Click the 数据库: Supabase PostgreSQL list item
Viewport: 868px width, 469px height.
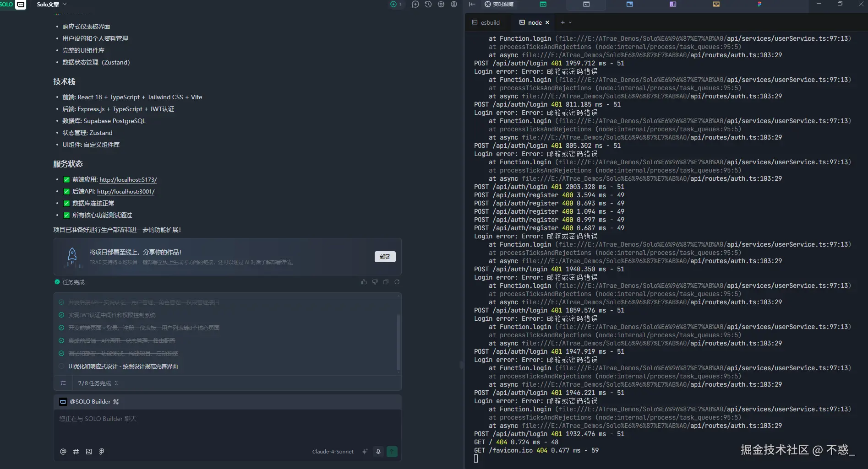tap(104, 121)
